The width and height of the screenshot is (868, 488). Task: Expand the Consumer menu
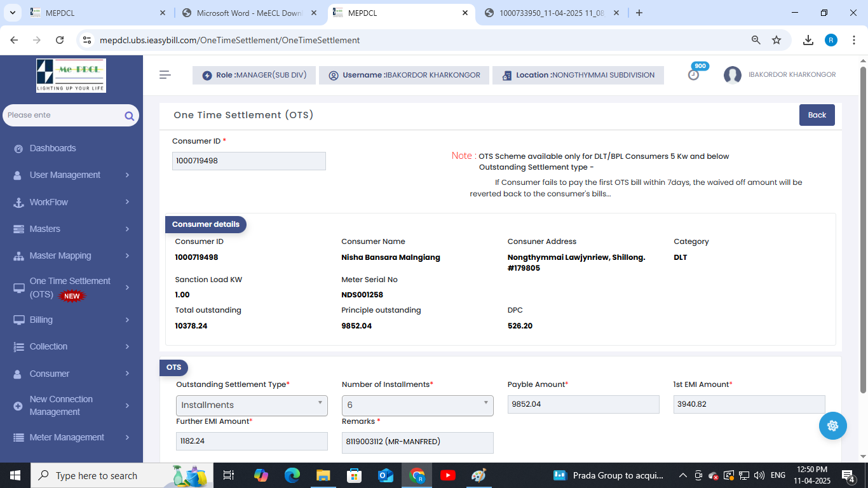71,374
